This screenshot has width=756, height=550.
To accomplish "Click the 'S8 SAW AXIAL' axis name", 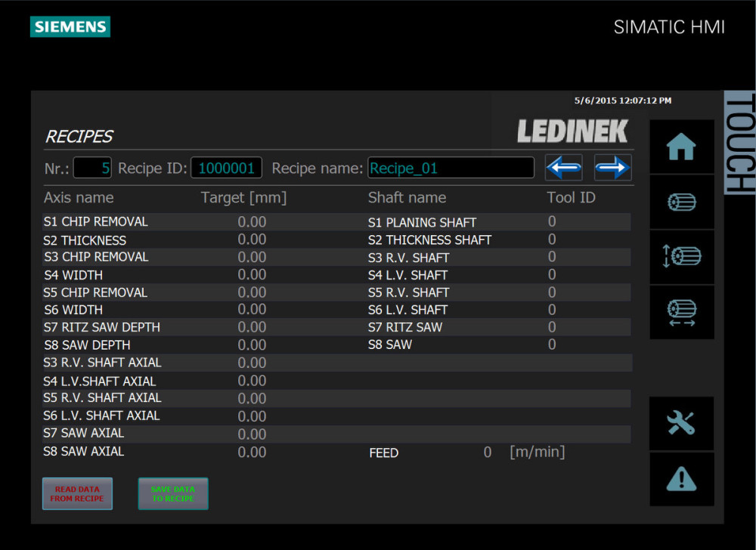I will click(84, 451).
